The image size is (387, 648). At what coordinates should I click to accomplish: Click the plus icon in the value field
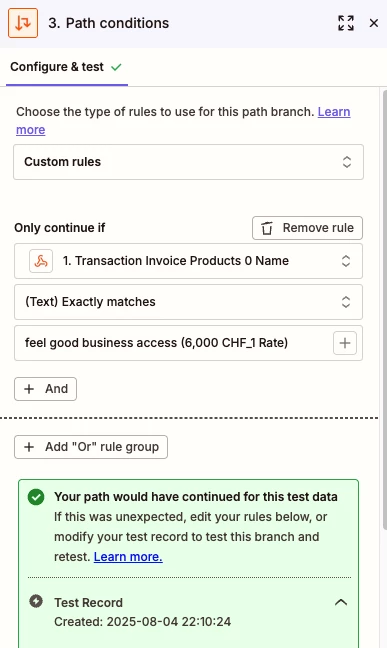coord(345,343)
